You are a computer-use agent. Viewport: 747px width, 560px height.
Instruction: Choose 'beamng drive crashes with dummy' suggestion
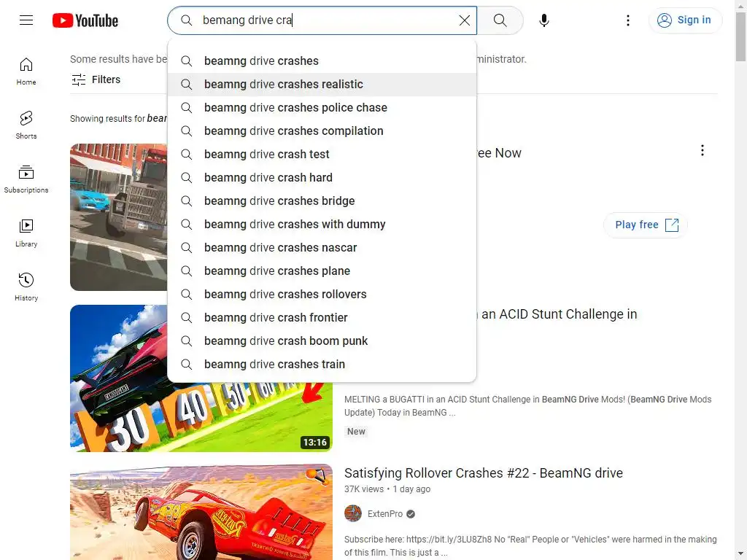[x=322, y=225]
